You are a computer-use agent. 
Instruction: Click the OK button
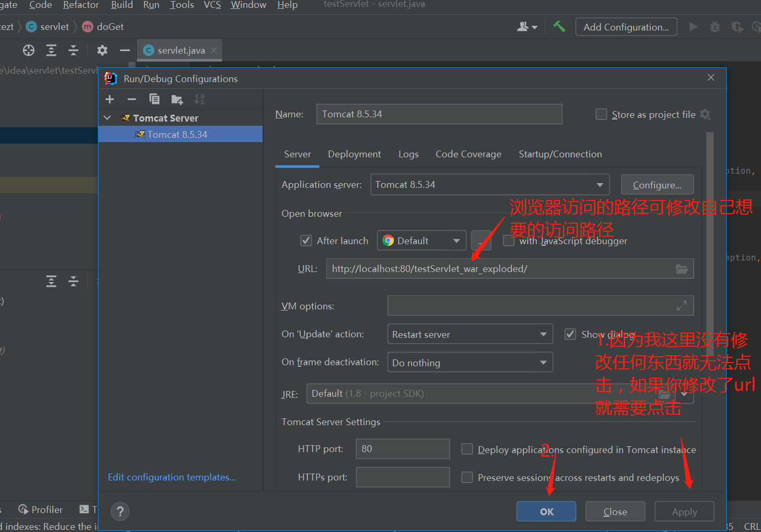pyautogui.click(x=546, y=511)
